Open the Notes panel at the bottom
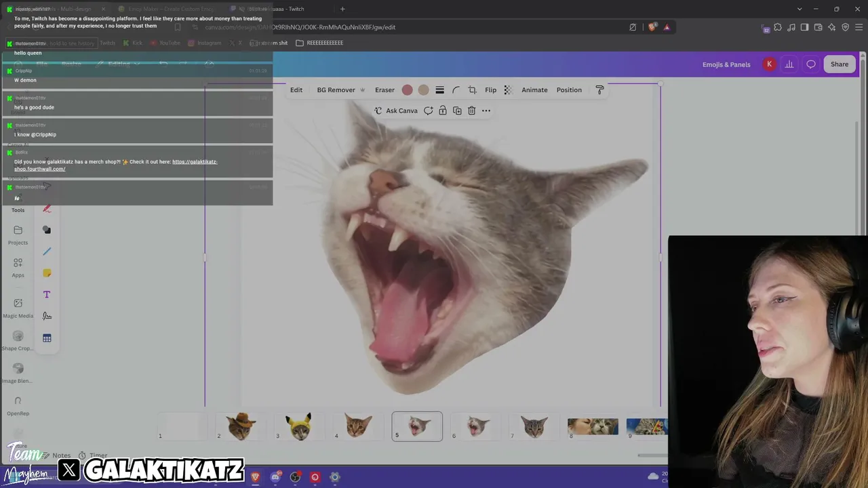868x488 pixels. (x=56, y=455)
